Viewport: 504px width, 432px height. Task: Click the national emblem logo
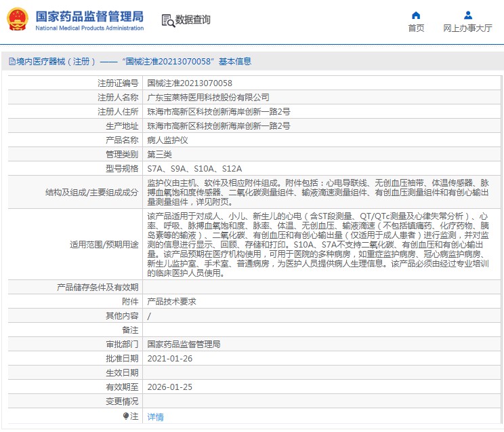[18, 20]
